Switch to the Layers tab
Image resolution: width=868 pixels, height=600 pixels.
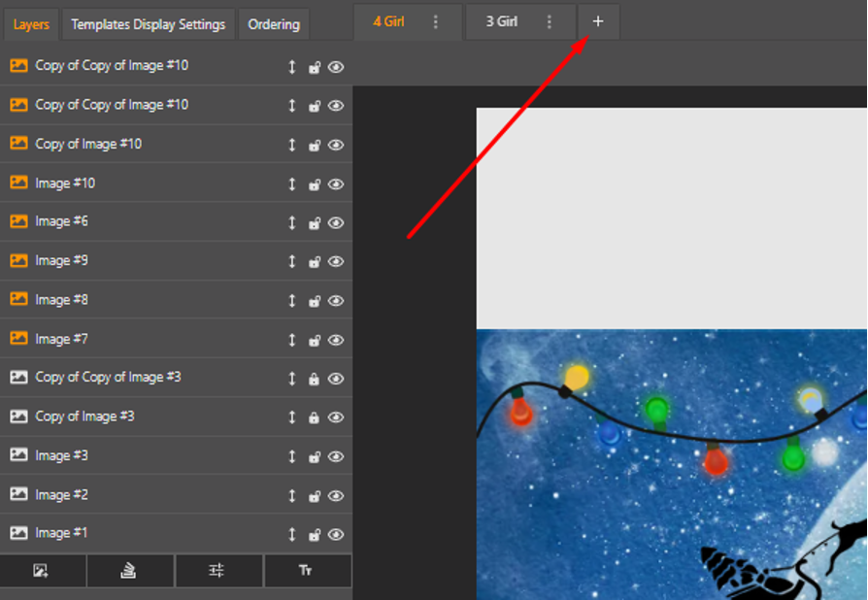[x=31, y=24]
